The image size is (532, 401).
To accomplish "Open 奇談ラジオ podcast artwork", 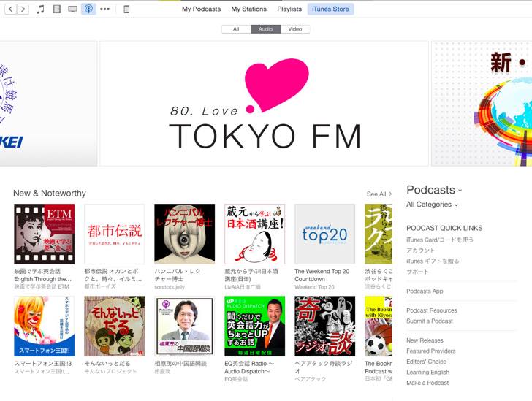I will coord(325,326).
